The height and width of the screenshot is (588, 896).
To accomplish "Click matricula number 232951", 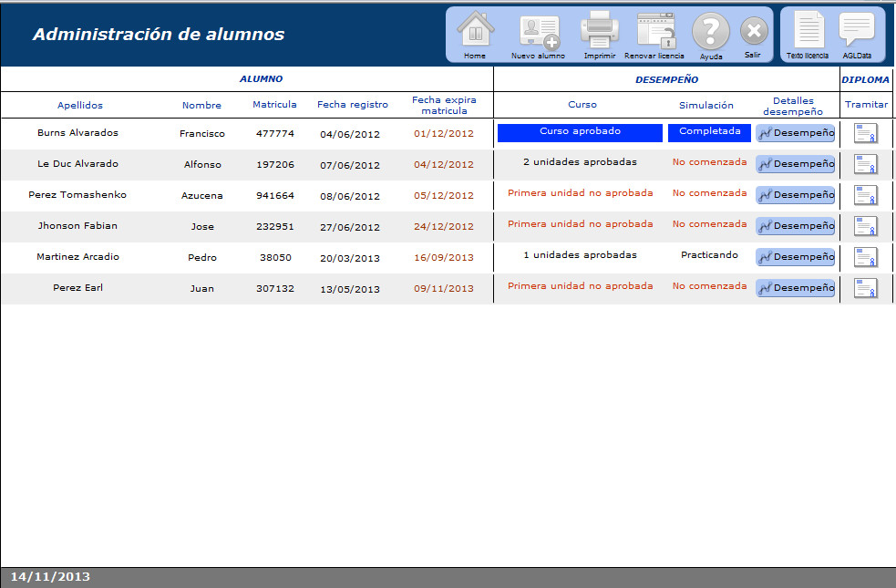I will point(275,226).
